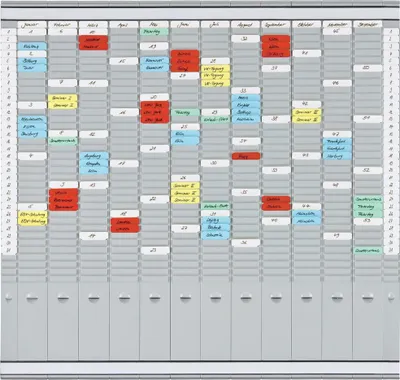Choose the upper yellow card in Januar column

point(32,214)
